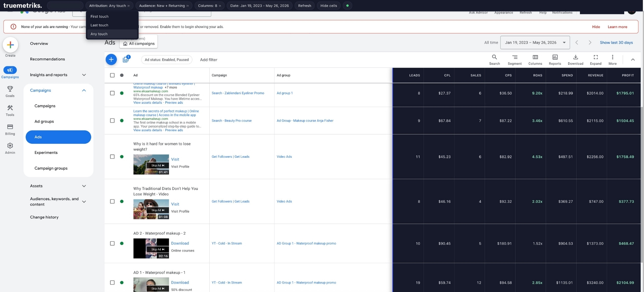
Task: Expand Audiences, keywords, and content
Action: point(84,201)
